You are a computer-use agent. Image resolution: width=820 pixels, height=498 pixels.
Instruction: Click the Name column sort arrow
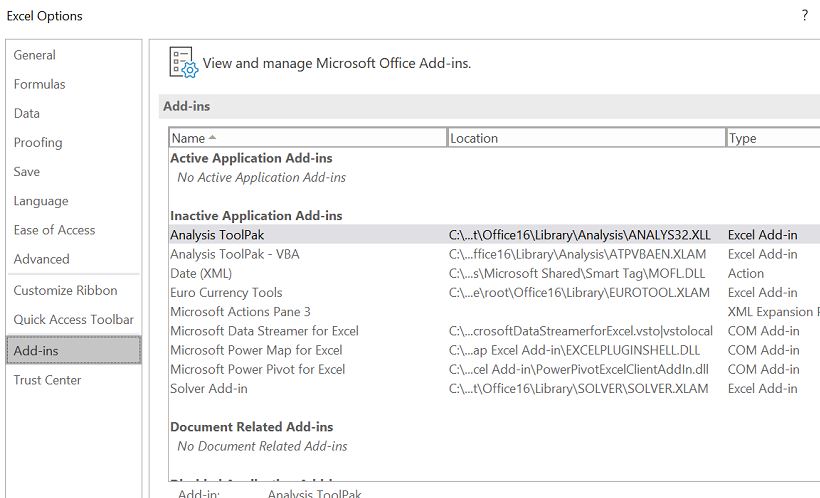(212, 138)
